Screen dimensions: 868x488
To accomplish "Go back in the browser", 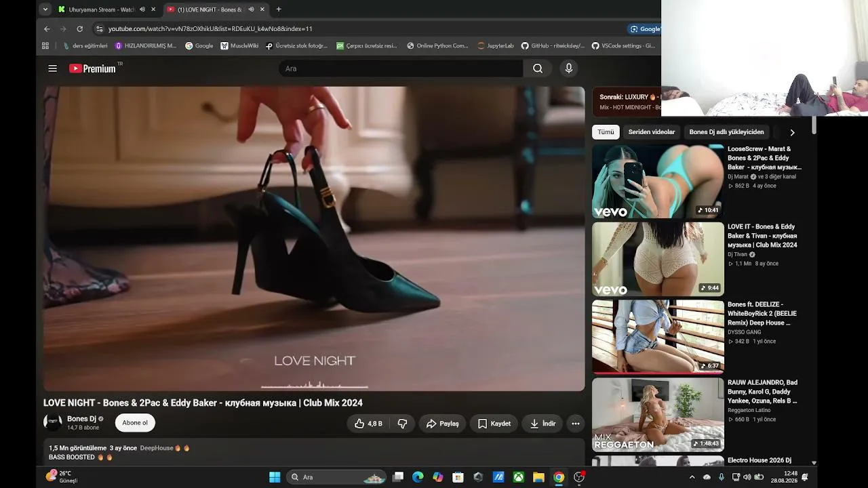I will click(x=47, y=29).
